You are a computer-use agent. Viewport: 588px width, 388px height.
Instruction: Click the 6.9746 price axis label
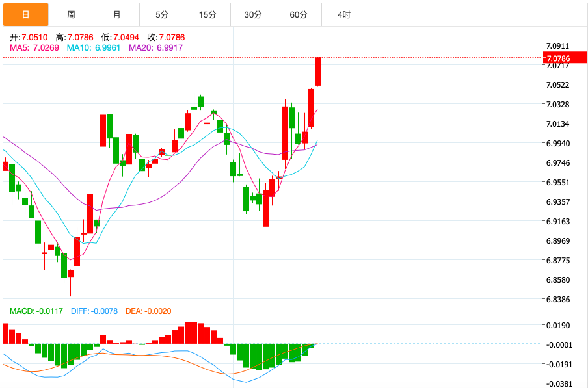557,163
